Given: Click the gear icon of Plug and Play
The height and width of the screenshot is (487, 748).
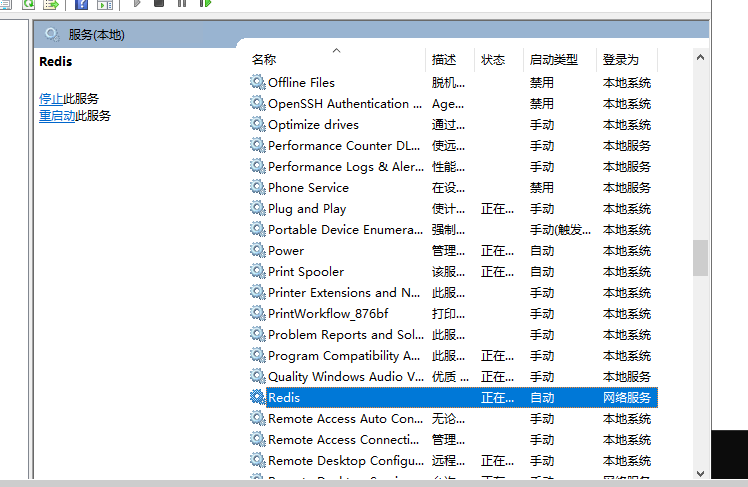Looking at the screenshot, I should [258, 208].
